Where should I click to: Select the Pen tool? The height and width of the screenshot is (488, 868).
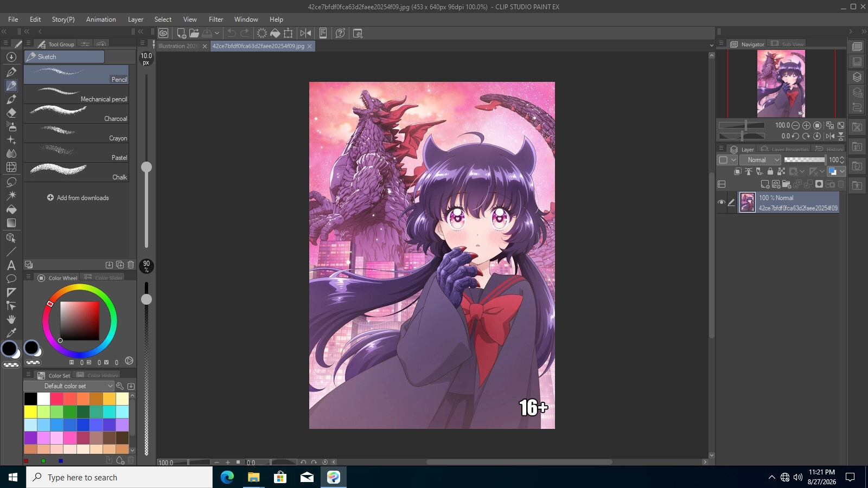[11, 72]
